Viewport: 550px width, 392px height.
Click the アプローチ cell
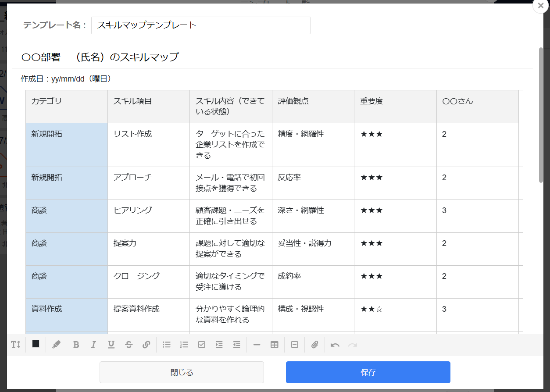tap(149, 183)
